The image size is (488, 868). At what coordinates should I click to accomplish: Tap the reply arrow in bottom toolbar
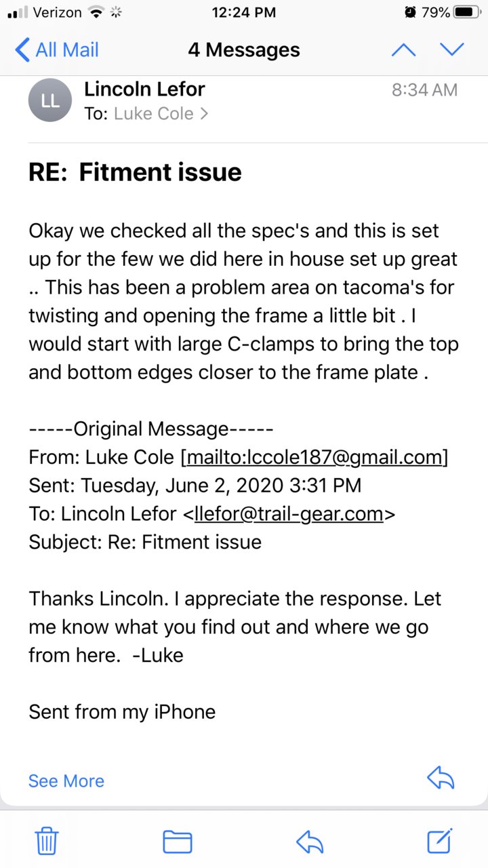click(x=310, y=842)
